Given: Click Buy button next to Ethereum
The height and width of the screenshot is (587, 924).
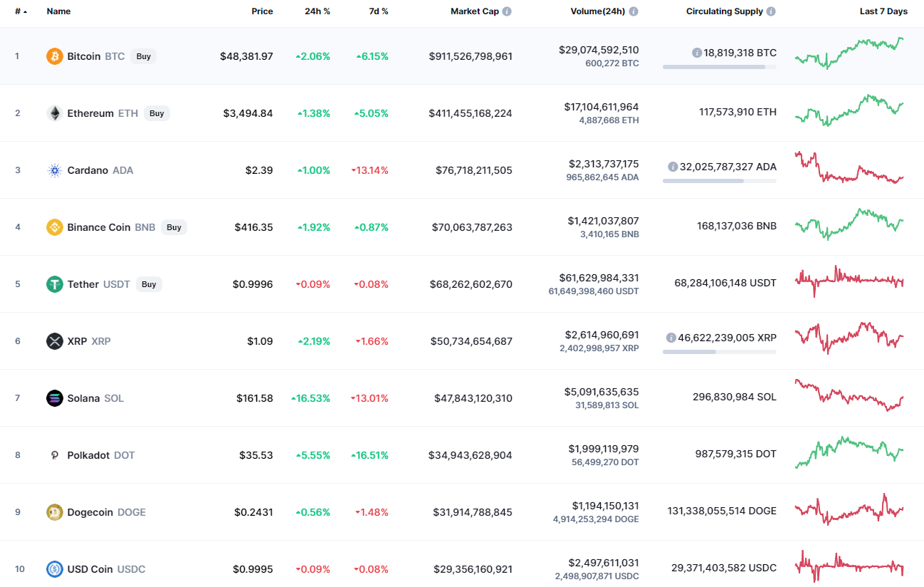Looking at the screenshot, I should pos(157,113).
